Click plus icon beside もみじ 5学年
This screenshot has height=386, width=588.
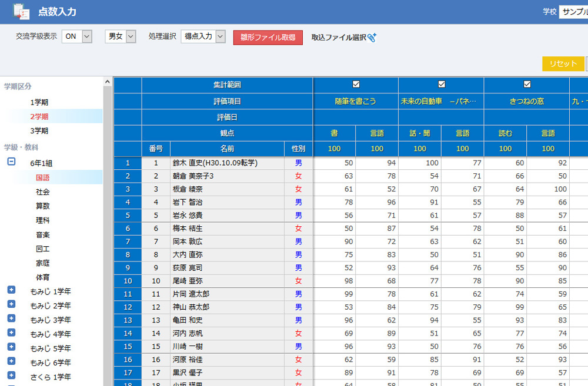11,347
